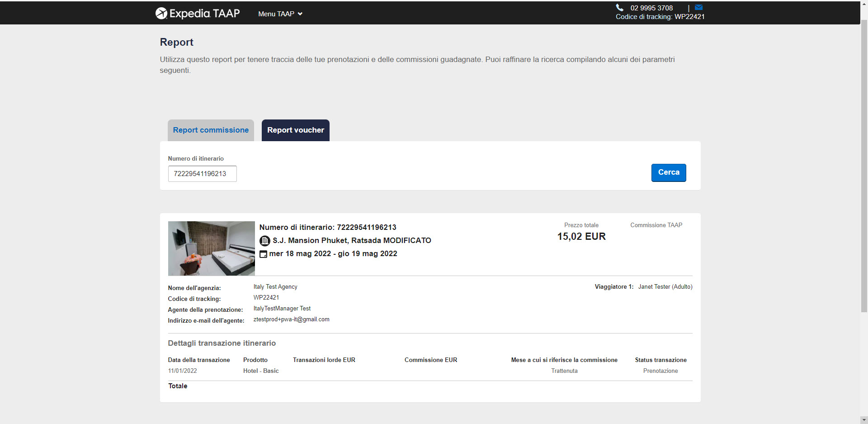The image size is (868, 424).
Task: Select the Report voucher tab
Action: (x=296, y=130)
